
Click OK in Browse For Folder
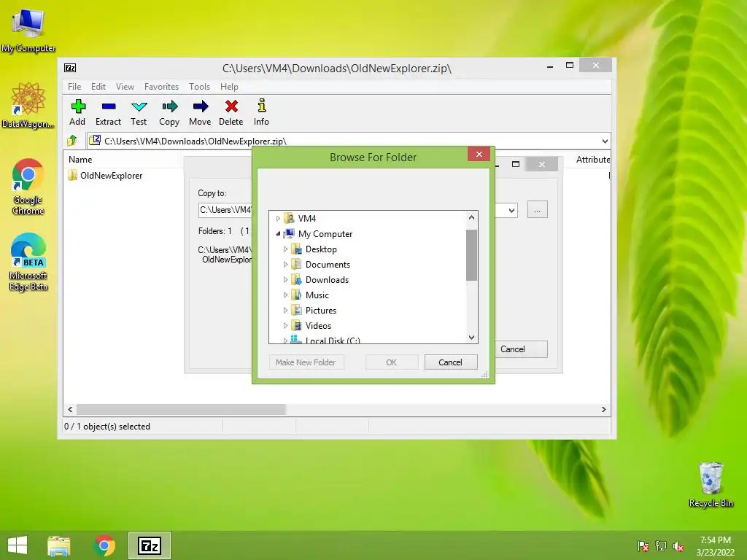click(392, 362)
